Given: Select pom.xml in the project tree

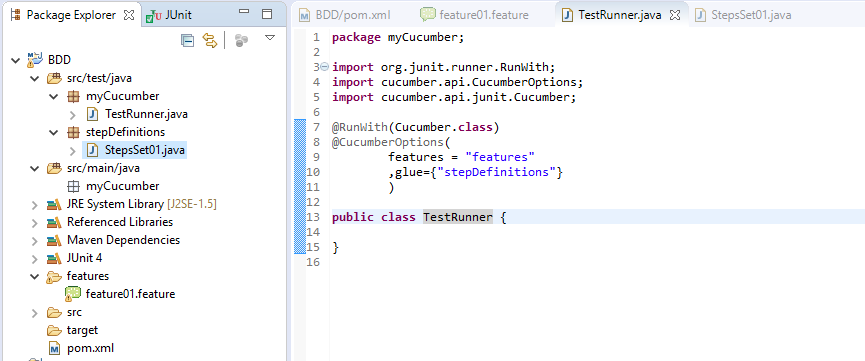Looking at the screenshot, I should (90, 348).
